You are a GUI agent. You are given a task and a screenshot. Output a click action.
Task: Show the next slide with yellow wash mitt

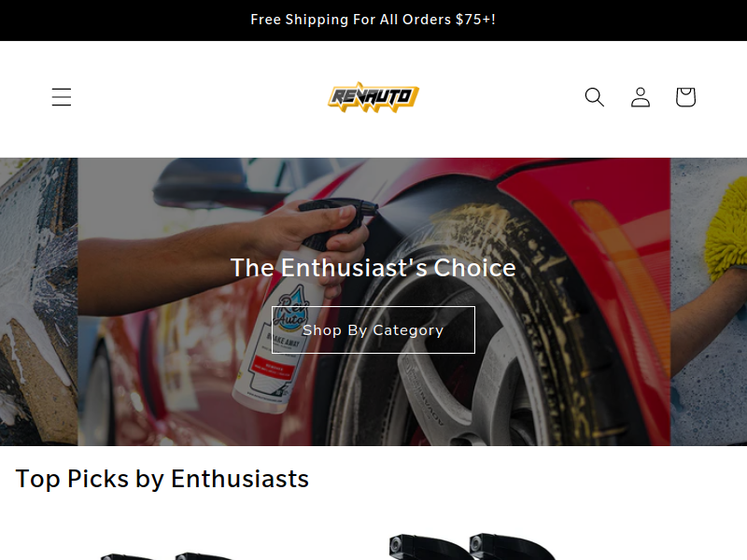(709, 301)
